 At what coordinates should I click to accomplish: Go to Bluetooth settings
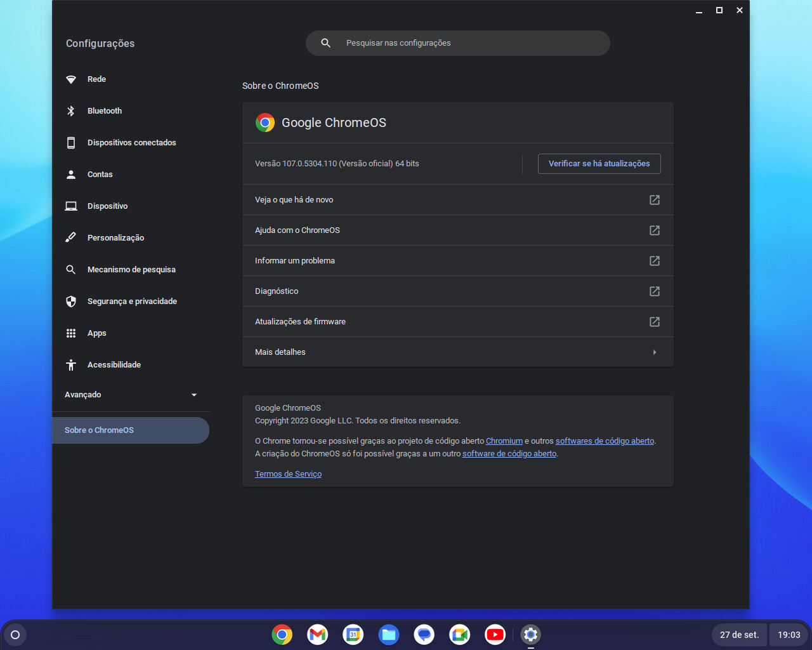point(105,111)
